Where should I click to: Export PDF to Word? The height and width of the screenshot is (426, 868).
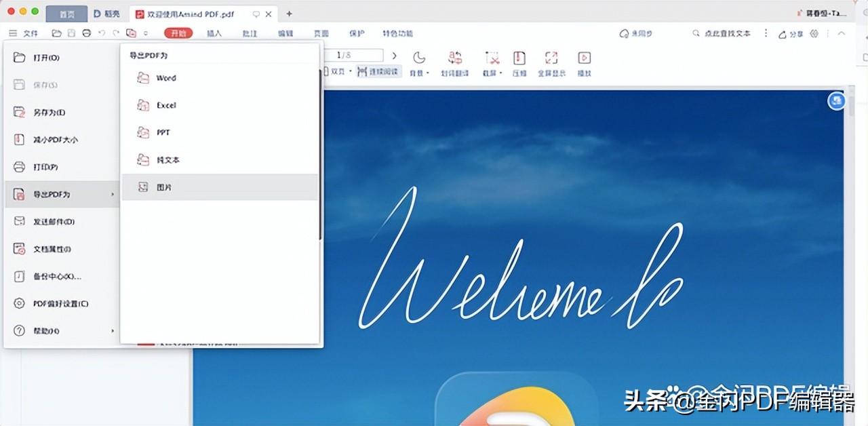(x=220, y=78)
